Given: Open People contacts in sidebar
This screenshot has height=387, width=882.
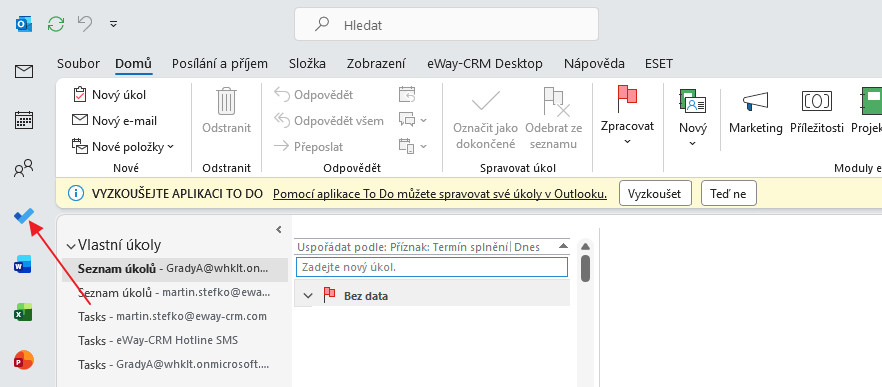Looking at the screenshot, I should point(24,168).
